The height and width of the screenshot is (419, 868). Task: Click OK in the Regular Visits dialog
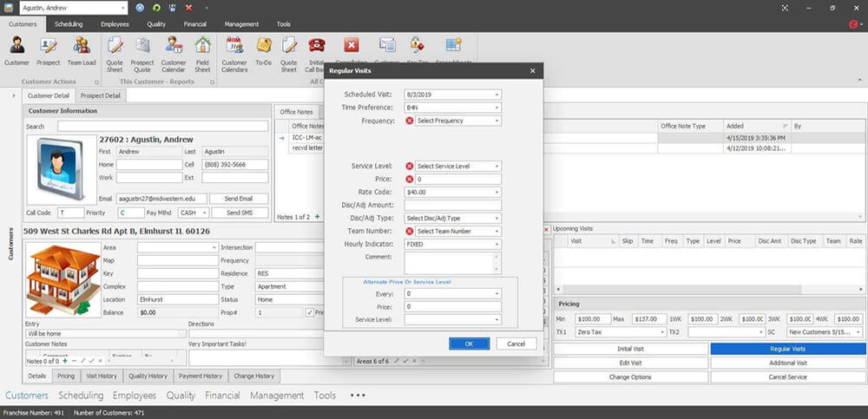(469, 344)
